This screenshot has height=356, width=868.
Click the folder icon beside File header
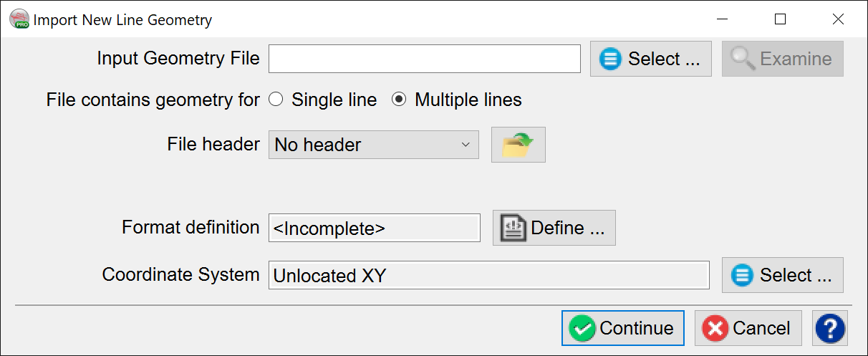click(x=518, y=145)
